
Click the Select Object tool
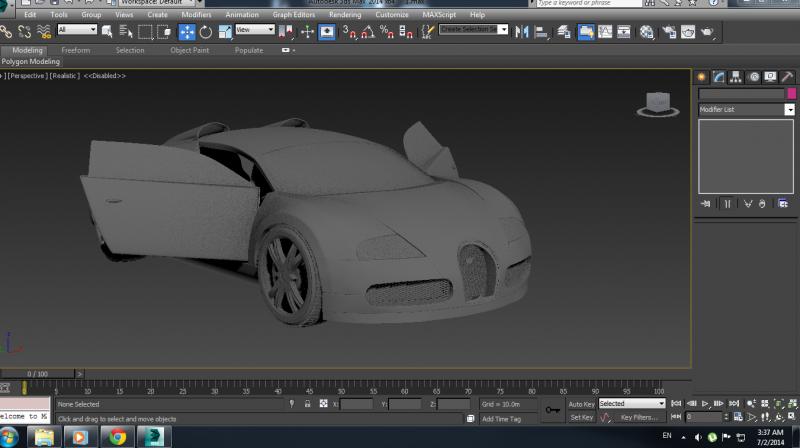(107, 32)
